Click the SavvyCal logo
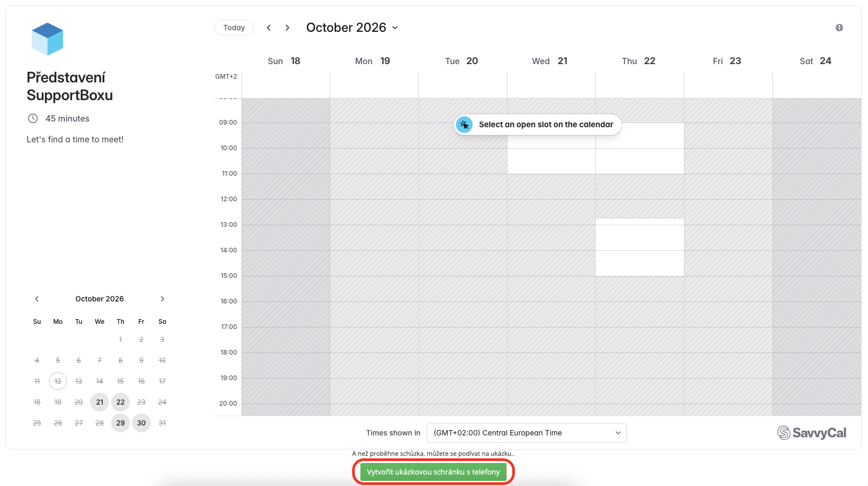 pos(812,433)
